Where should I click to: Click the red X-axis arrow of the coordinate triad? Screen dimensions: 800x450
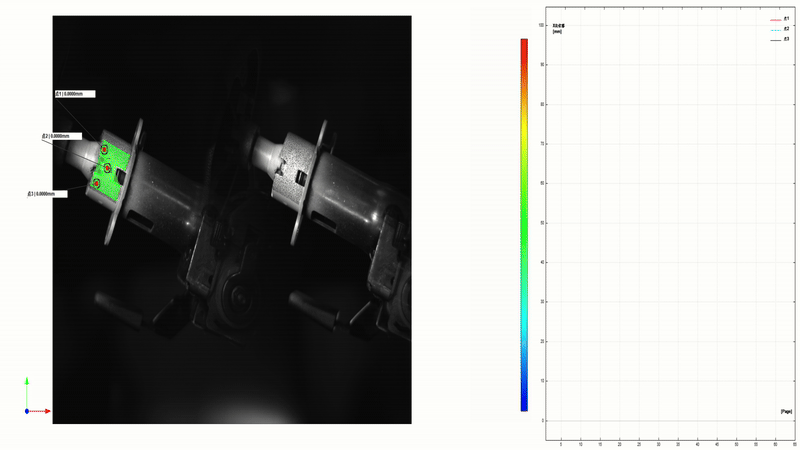click(45, 411)
